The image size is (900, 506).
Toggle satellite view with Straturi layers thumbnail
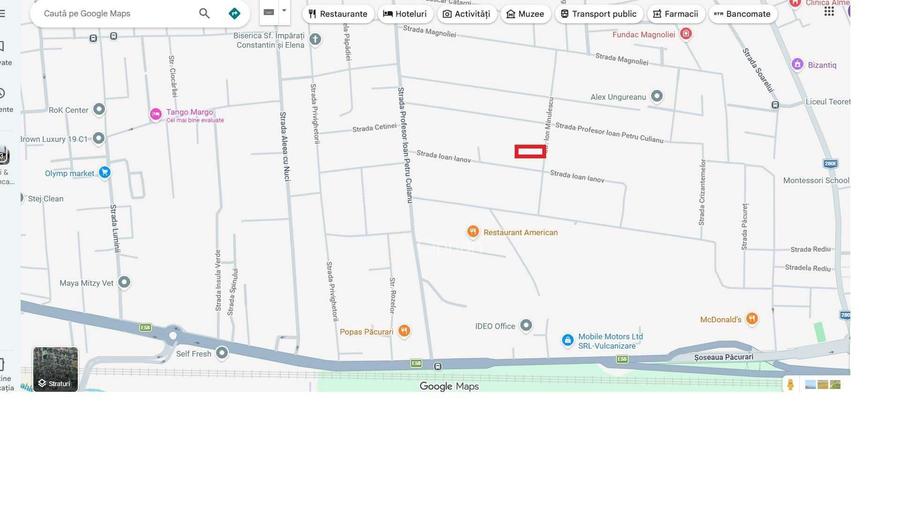point(55,369)
